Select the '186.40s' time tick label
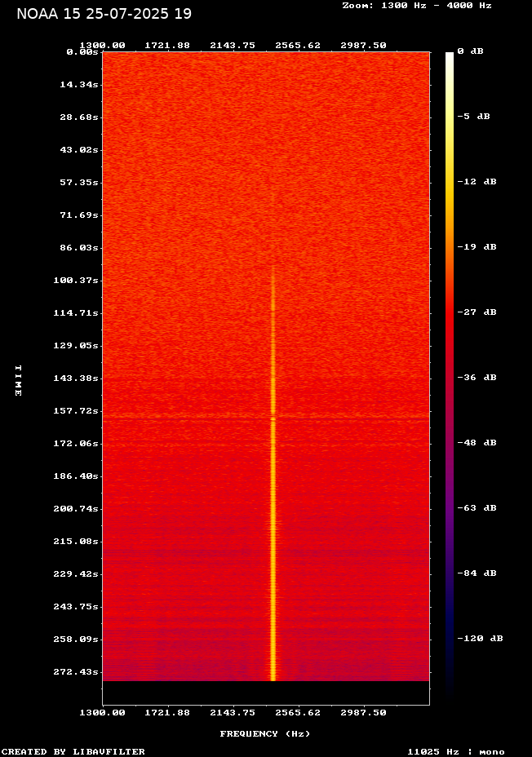Viewport: 532px width, 757px height. tap(76, 476)
